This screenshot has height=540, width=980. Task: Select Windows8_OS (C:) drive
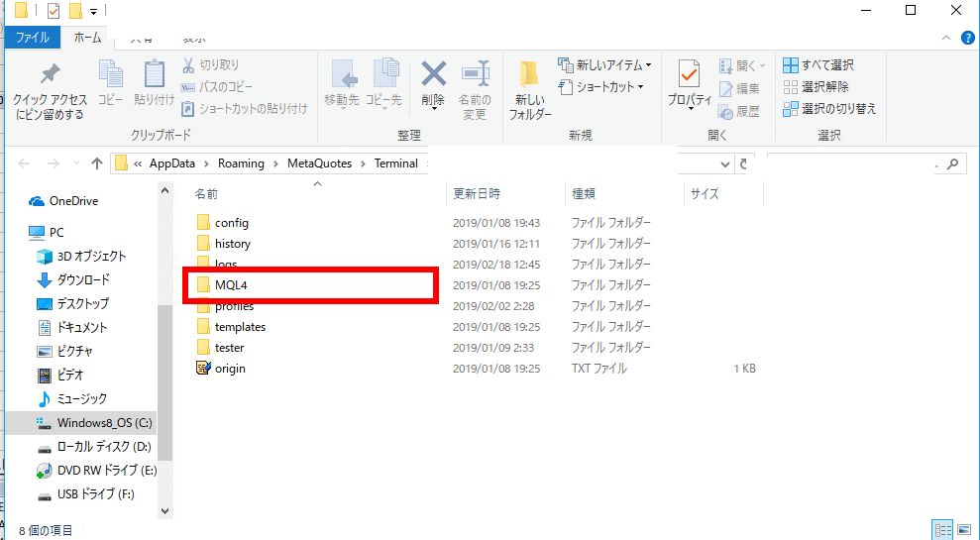pos(94,423)
